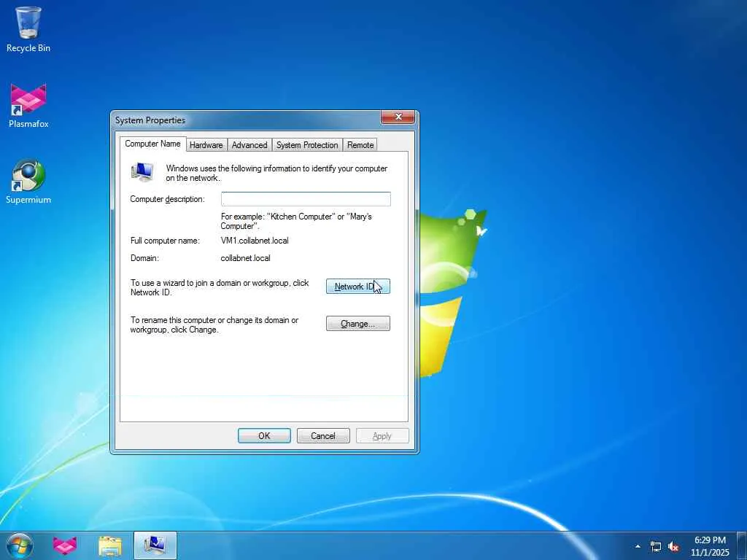Open the taskbar clock showing 6:29 PM

pyautogui.click(x=710, y=546)
